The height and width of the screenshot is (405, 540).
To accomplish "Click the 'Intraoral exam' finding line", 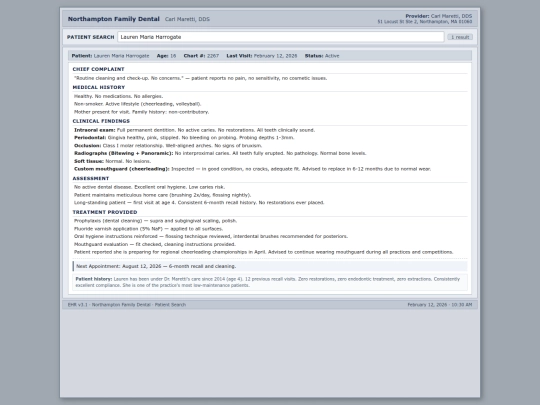I will [195, 130].
